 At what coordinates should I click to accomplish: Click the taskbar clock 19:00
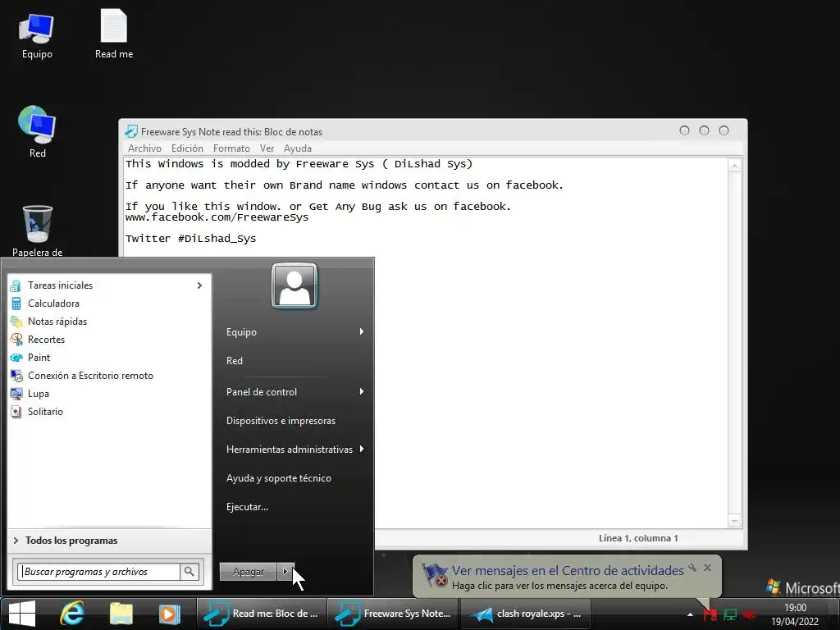(x=795, y=608)
